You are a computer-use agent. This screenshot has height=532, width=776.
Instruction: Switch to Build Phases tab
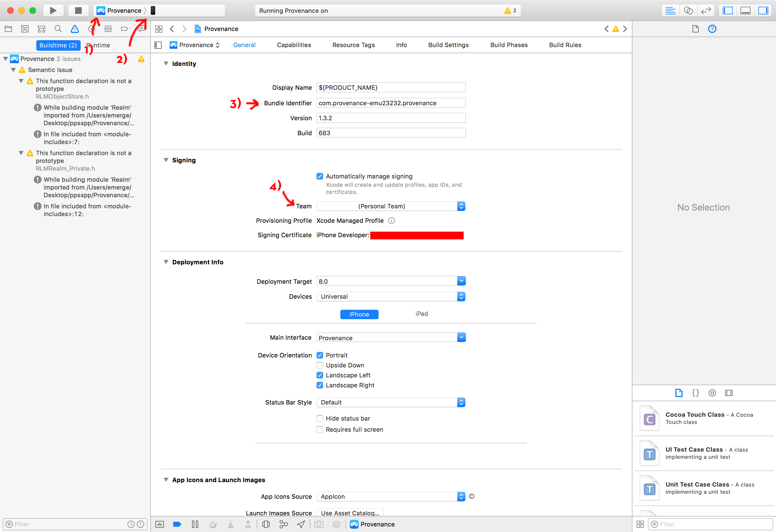(x=508, y=44)
